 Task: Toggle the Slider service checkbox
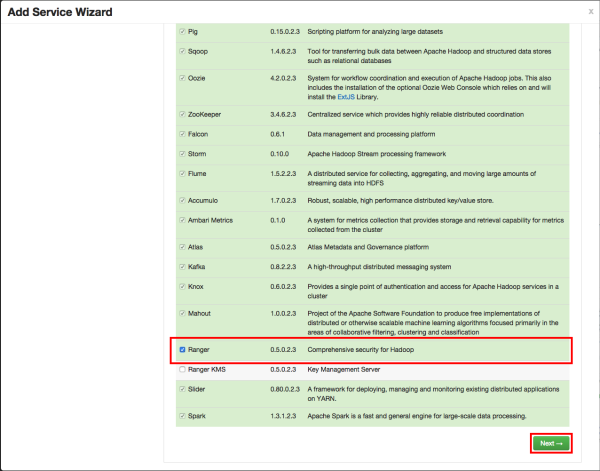182,389
